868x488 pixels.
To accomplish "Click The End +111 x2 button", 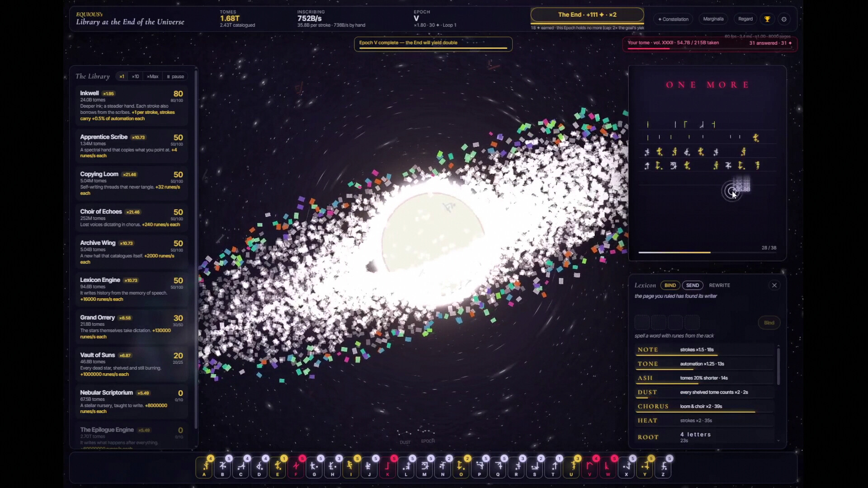I will [587, 14].
